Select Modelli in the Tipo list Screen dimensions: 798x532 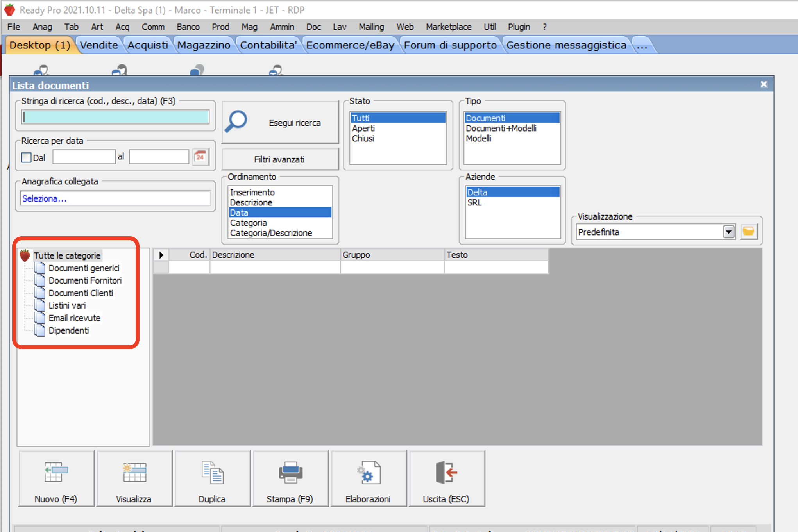point(512,138)
